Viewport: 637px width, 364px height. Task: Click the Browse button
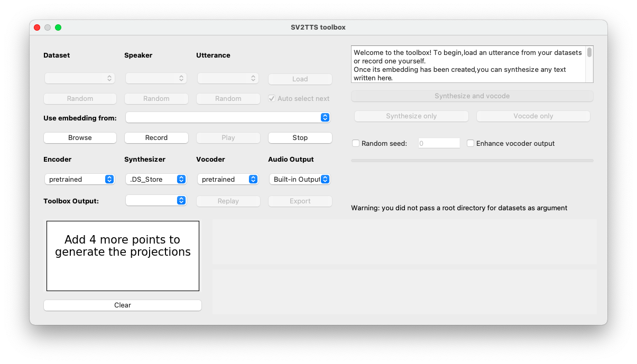click(x=80, y=137)
